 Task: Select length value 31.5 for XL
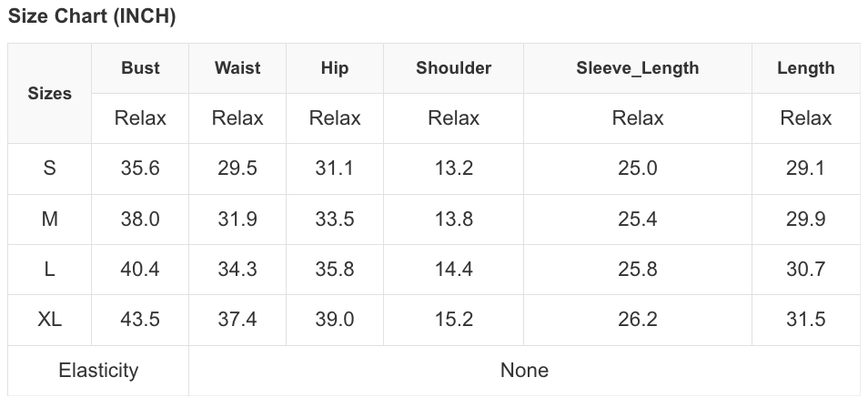click(805, 320)
